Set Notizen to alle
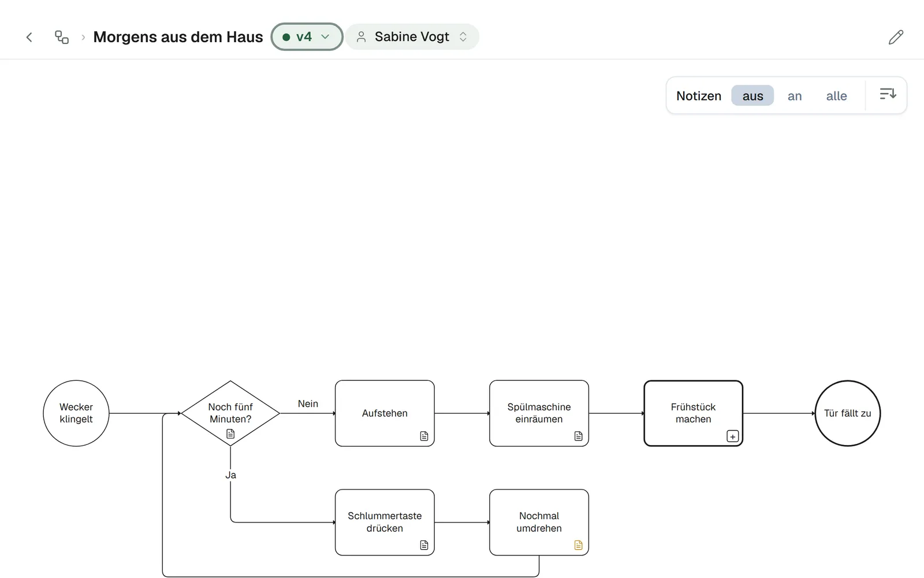 (x=836, y=96)
